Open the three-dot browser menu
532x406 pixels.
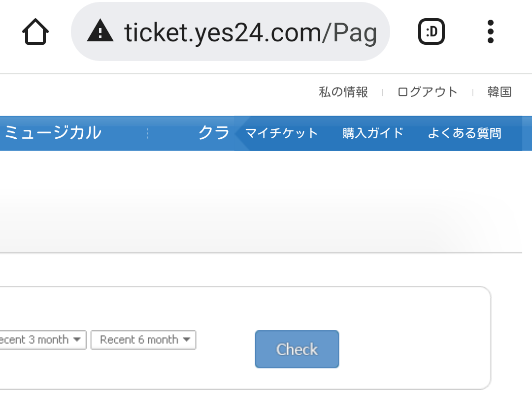(x=490, y=32)
